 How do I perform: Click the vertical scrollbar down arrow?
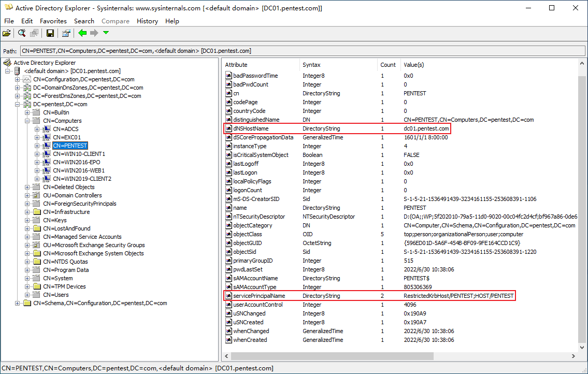pyautogui.click(x=582, y=347)
